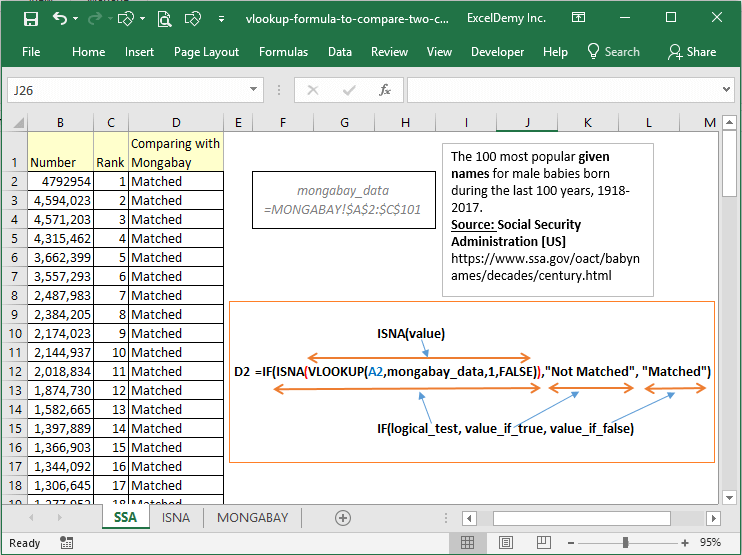
Task: Click the Undo arrow icon
Action: coord(60,18)
